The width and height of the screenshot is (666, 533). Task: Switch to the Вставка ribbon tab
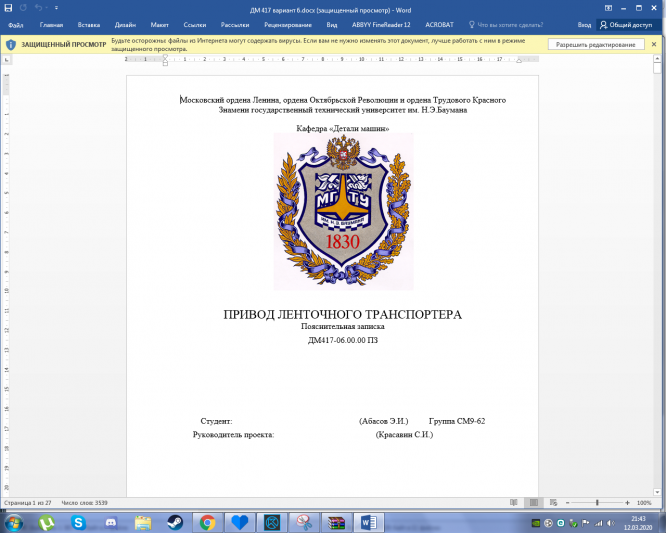(x=89, y=25)
